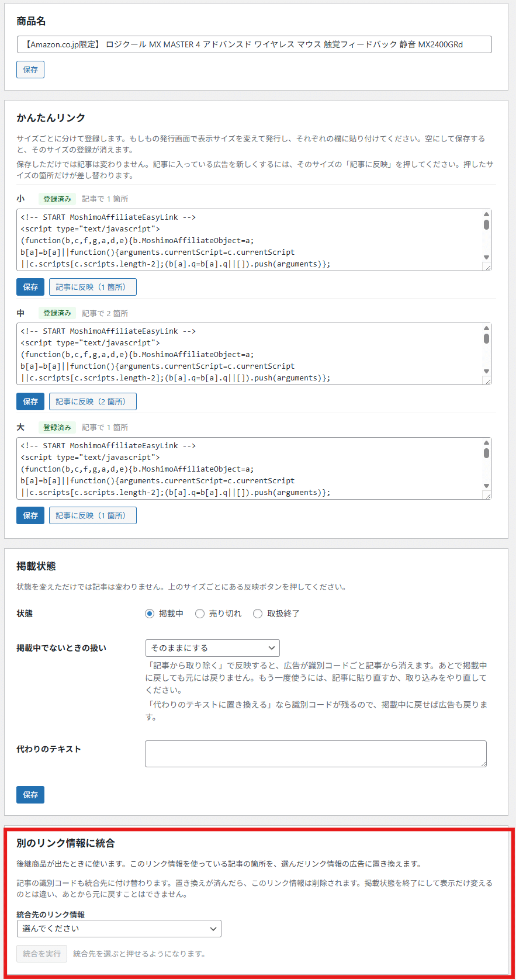Click resize handle of 大 textarea
Screen dimensions: 516x980
coord(487,495)
